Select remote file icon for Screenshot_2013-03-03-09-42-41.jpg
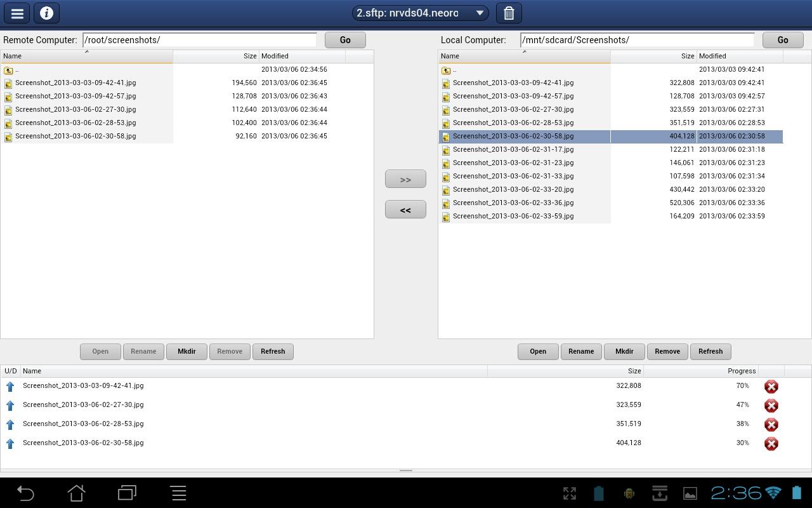This screenshot has width=812, height=508. point(8,83)
